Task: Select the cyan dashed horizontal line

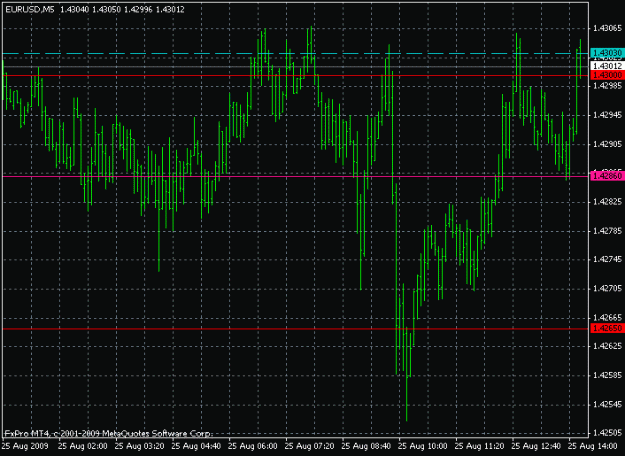Action: [296, 53]
